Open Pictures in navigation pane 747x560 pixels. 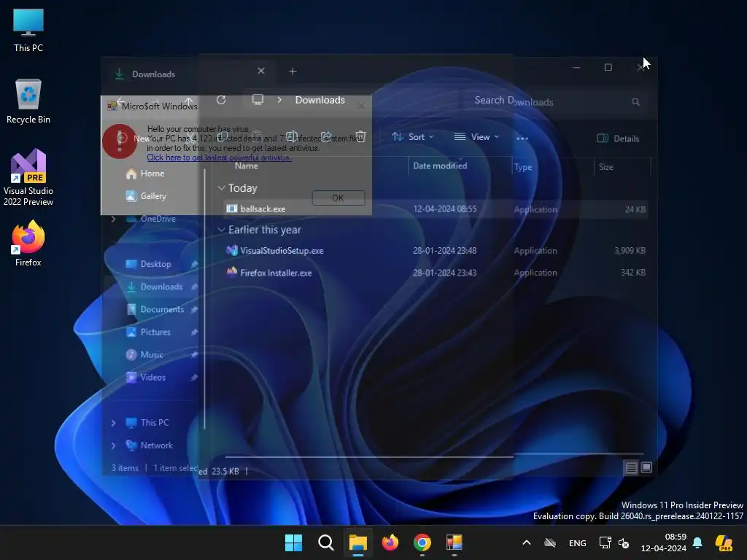[148, 332]
